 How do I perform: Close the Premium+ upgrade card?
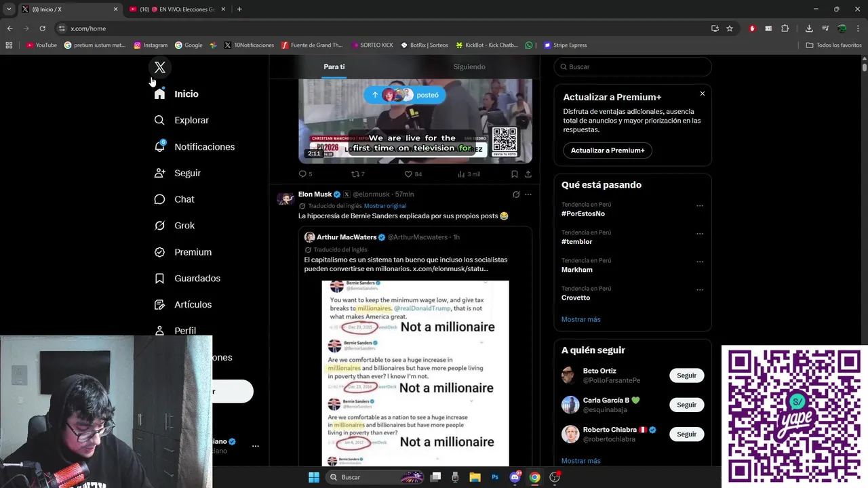click(x=703, y=94)
